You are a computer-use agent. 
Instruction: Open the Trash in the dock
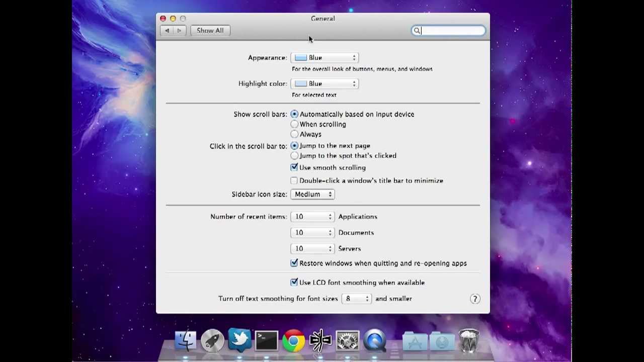coord(468,340)
